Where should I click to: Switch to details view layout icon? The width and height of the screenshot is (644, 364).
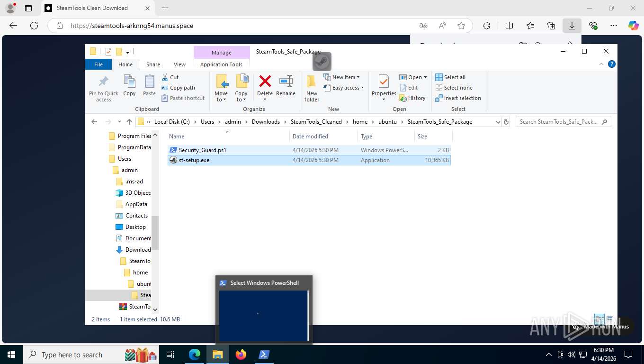click(x=599, y=319)
